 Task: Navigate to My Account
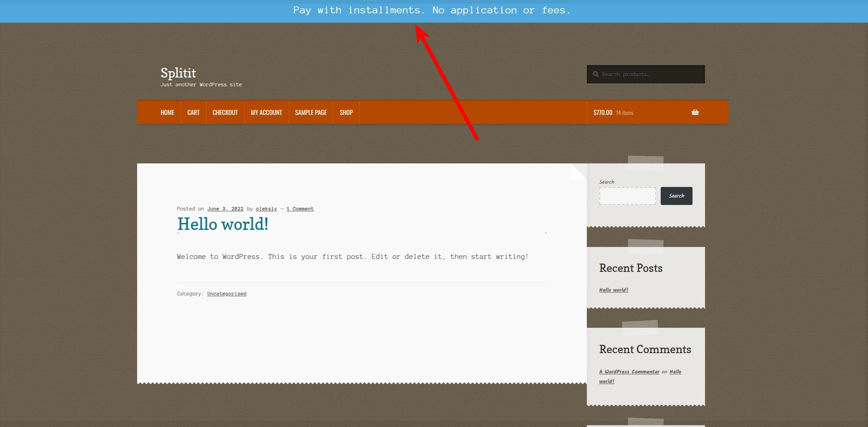pyautogui.click(x=266, y=113)
